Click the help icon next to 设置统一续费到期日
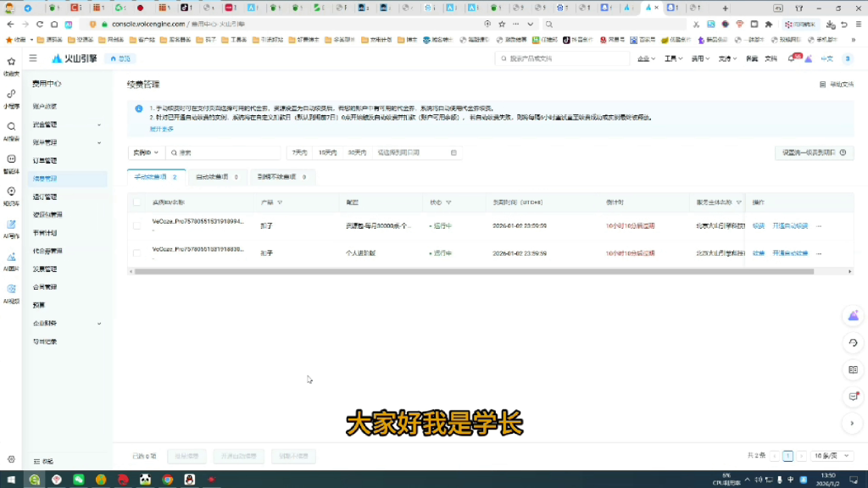This screenshot has height=488, width=868. 843,152
